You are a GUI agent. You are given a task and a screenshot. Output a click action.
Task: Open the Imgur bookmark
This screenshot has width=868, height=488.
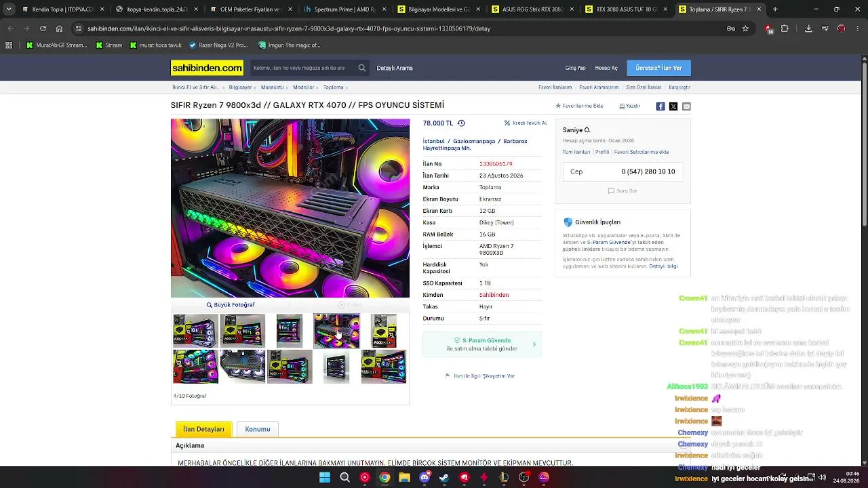(290, 45)
